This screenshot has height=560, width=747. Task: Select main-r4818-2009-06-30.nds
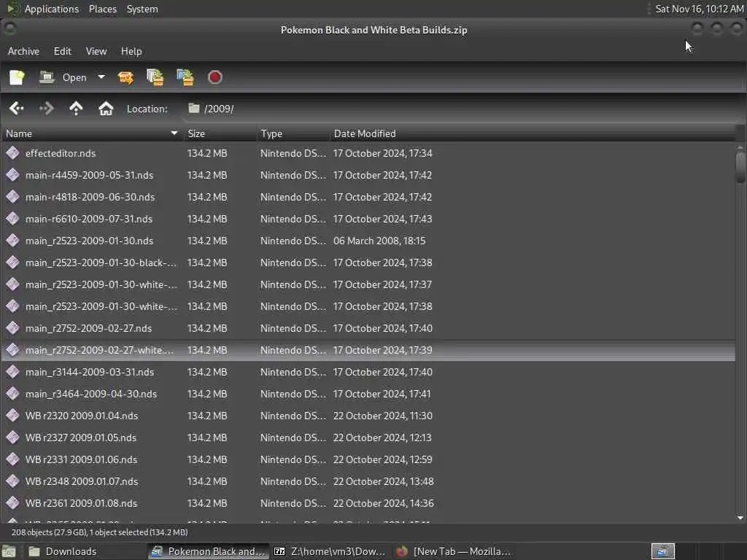(x=368, y=197)
